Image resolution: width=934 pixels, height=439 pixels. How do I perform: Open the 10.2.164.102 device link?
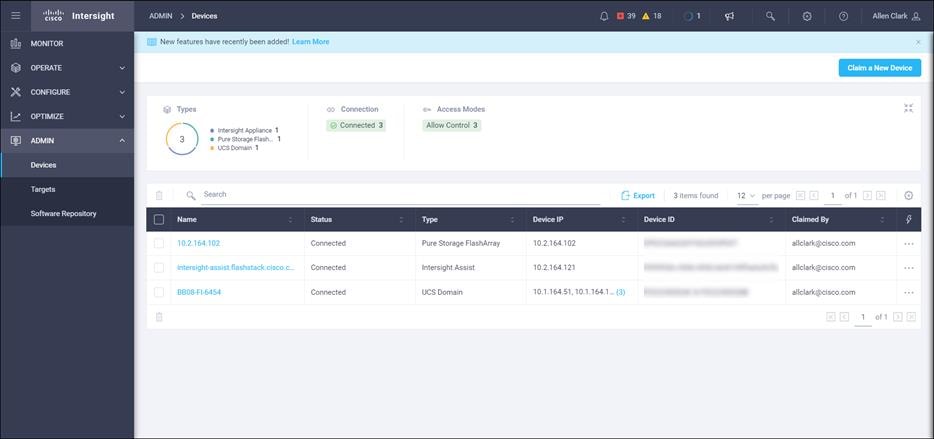point(198,244)
